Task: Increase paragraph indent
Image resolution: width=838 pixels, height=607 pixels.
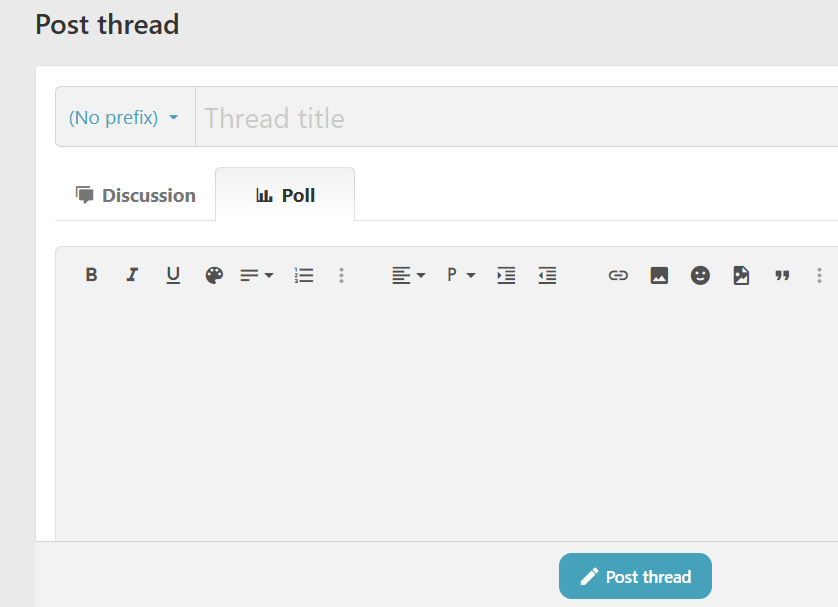Action: pos(506,275)
